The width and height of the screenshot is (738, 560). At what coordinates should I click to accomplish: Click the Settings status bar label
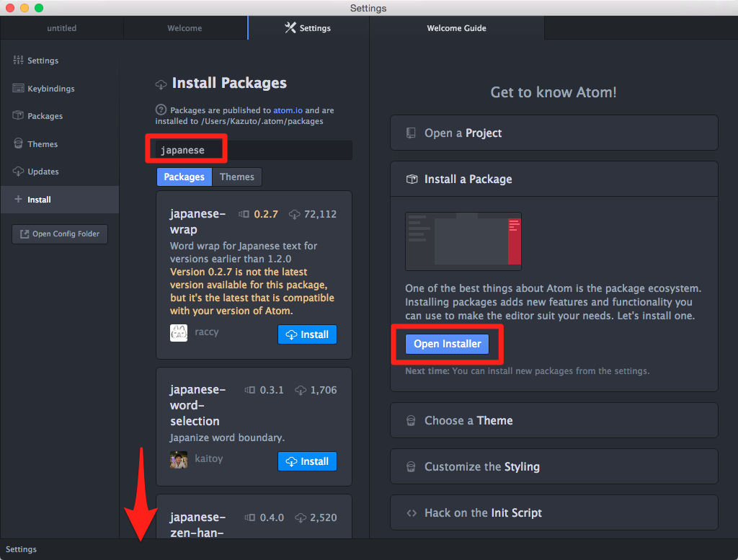[21, 549]
